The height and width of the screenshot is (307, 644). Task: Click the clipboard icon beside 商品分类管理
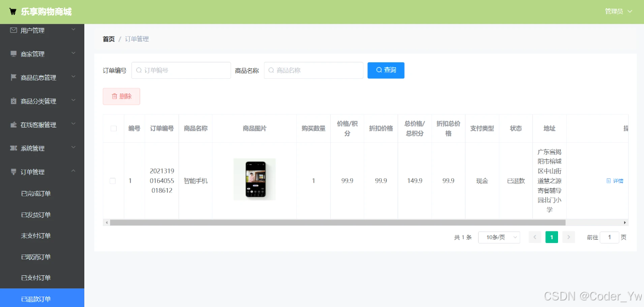point(14,101)
